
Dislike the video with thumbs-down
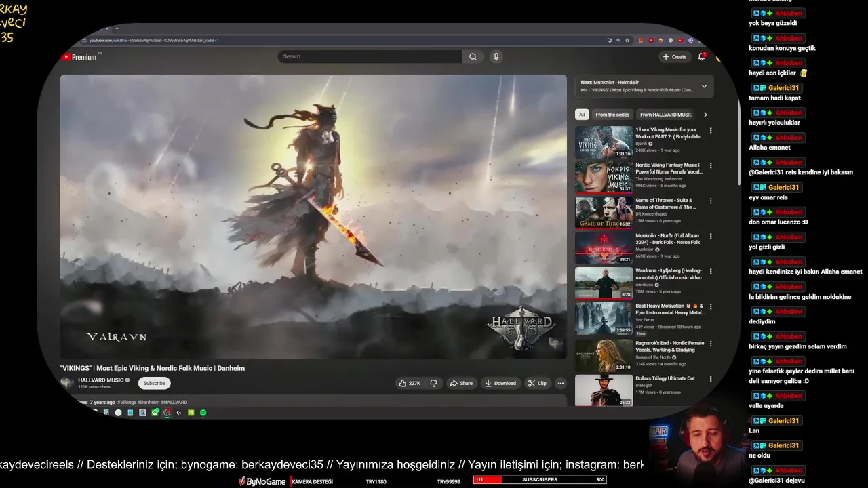(x=434, y=384)
